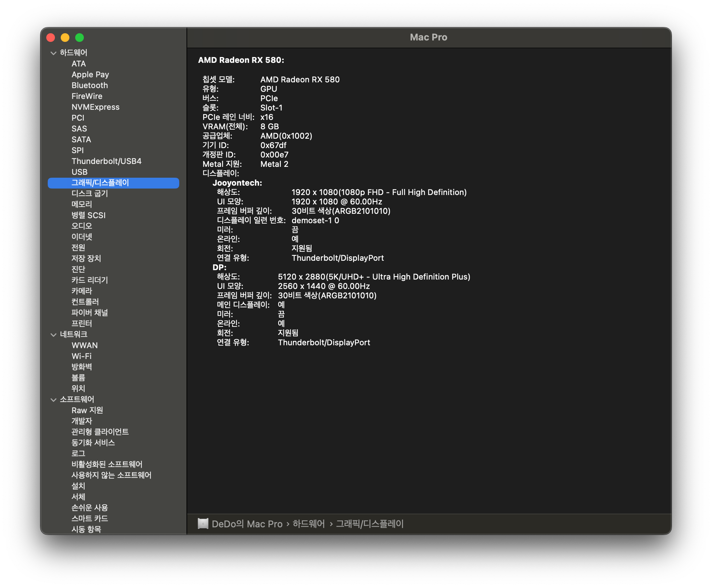Collapse the 소프트웨어 section chevron
Screen dimensions: 712x588
click(53, 400)
